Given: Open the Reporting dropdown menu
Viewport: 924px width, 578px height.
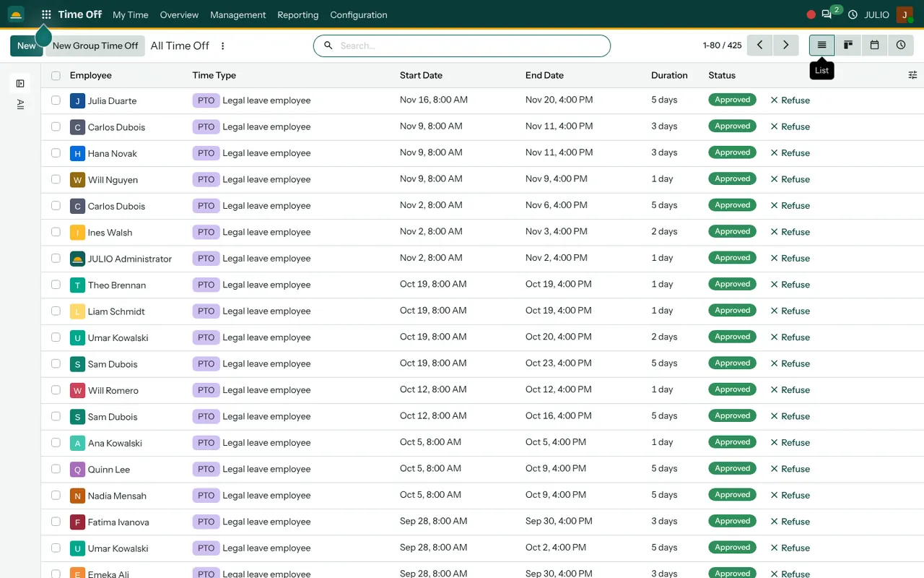Looking at the screenshot, I should (x=298, y=14).
